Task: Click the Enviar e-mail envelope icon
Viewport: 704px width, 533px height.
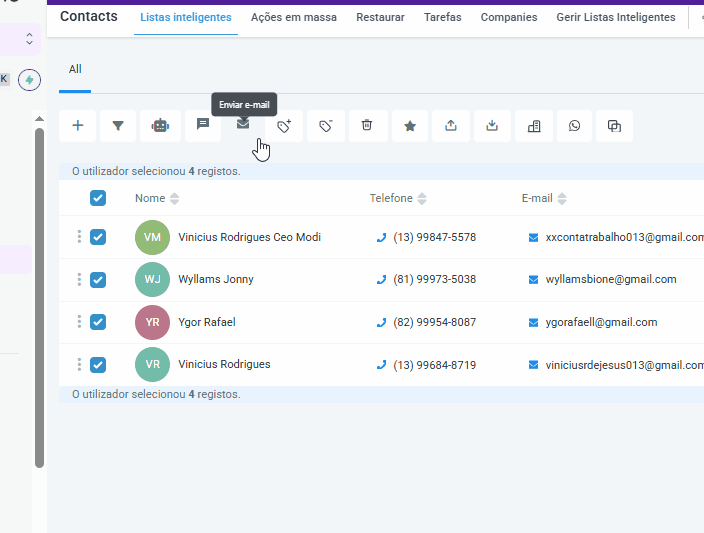Action: point(243,125)
